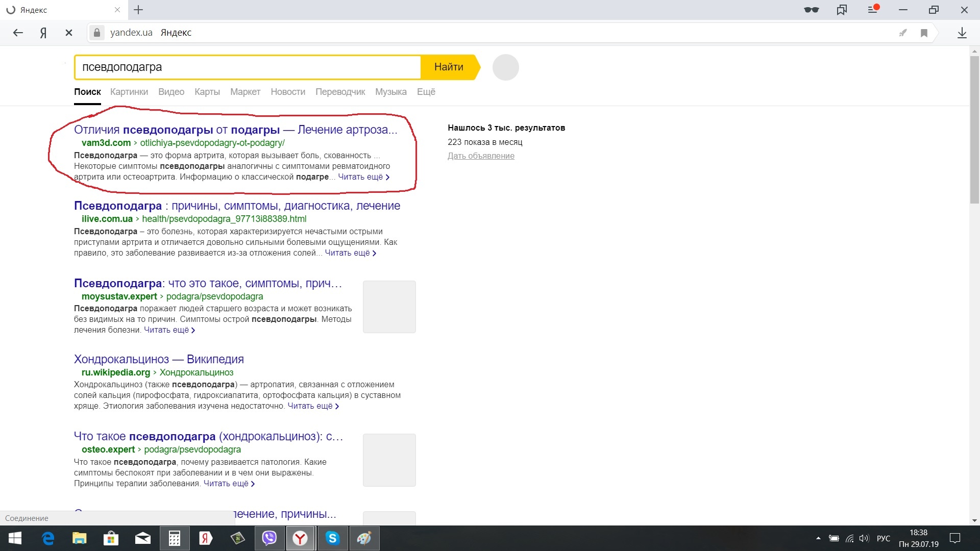Open the downloads arrow icon

click(x=962, y=33)
